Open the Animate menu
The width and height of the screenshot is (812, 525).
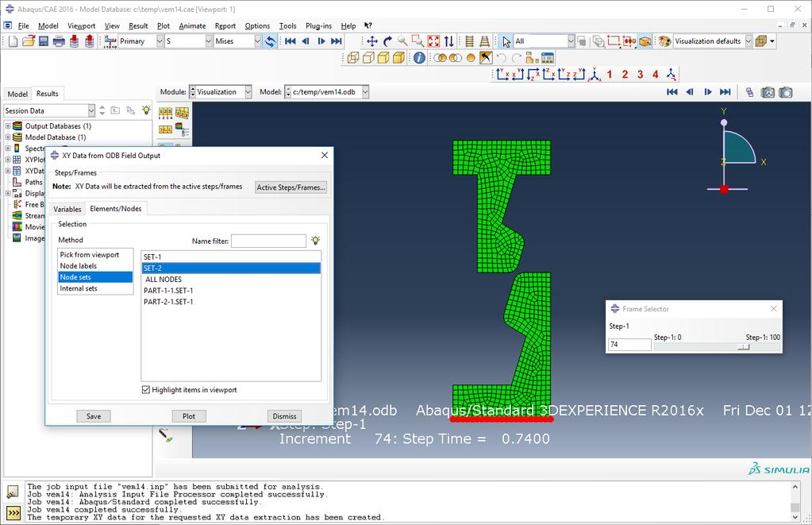point(192,26)
